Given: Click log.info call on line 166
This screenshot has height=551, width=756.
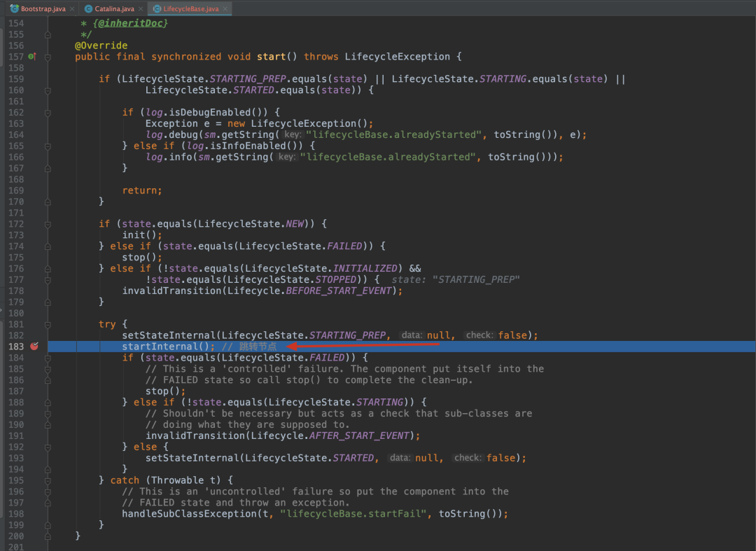Looking at the screenshot, I should tap(168, 157).
